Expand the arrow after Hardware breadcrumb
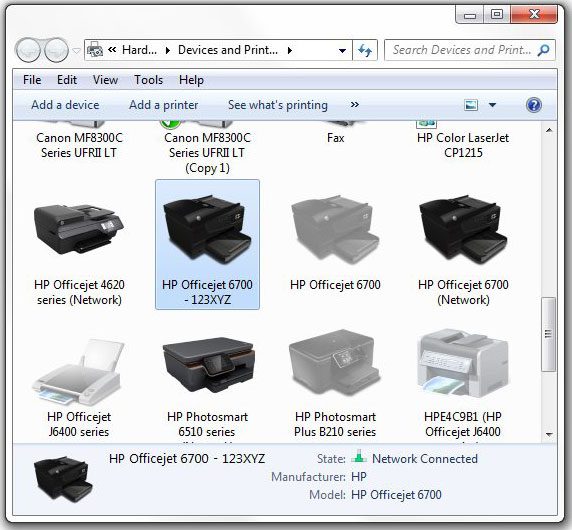 [168, 50]
